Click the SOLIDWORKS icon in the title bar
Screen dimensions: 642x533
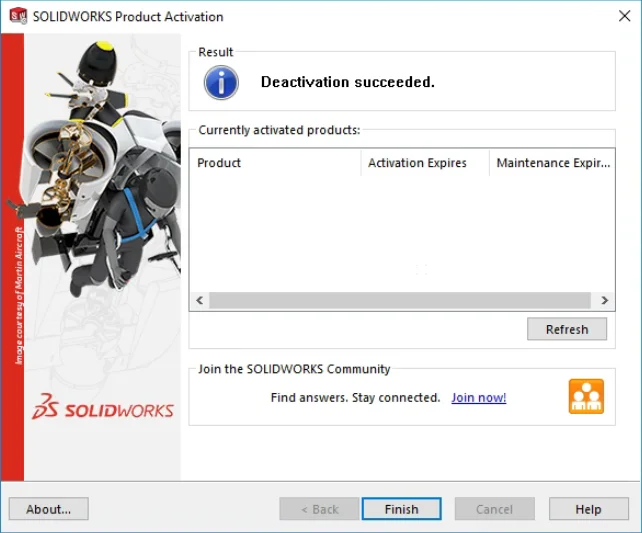pos(18,16)
